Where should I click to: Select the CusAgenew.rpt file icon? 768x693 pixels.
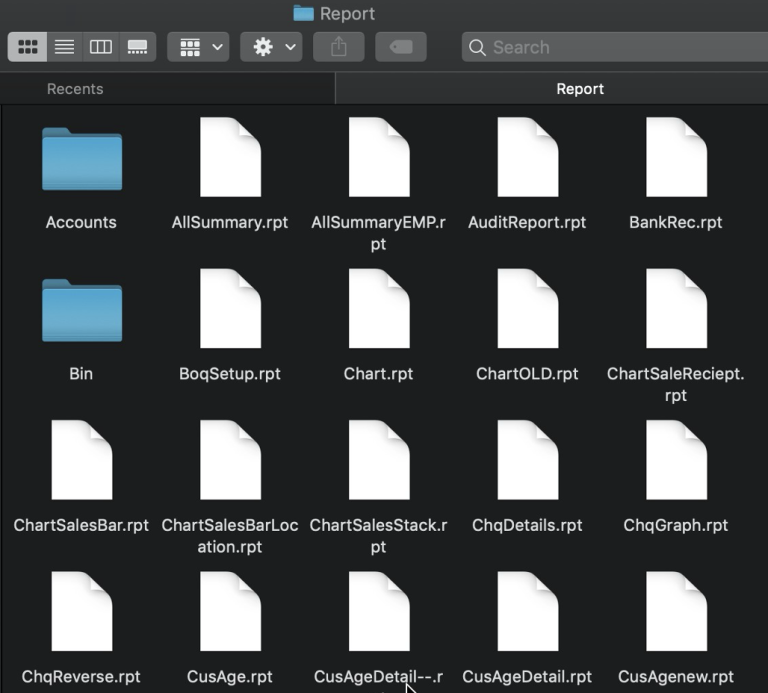click(676, 611)
